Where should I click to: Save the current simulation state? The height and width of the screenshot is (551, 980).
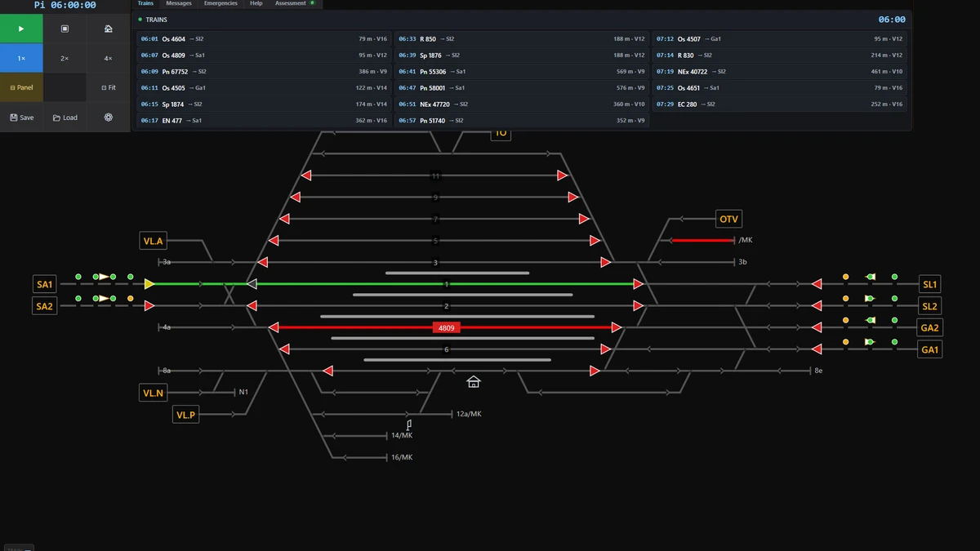point(21,118)
